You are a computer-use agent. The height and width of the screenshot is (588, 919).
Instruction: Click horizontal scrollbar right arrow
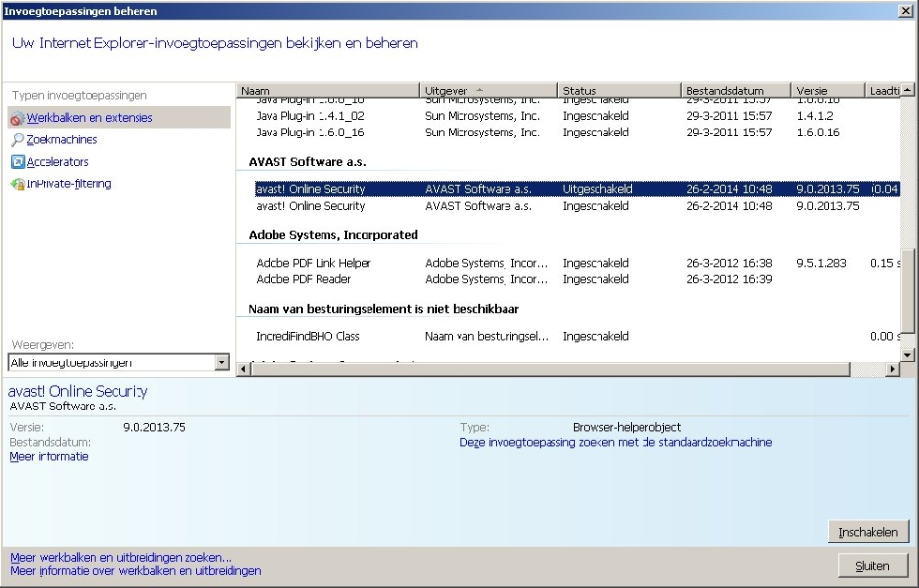[x=893, y=369]
